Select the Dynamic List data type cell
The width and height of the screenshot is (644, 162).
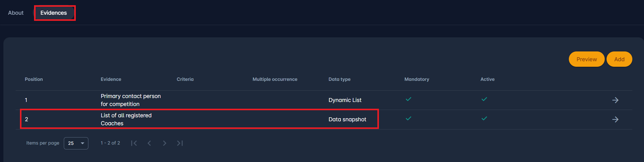tap(345, 100)
